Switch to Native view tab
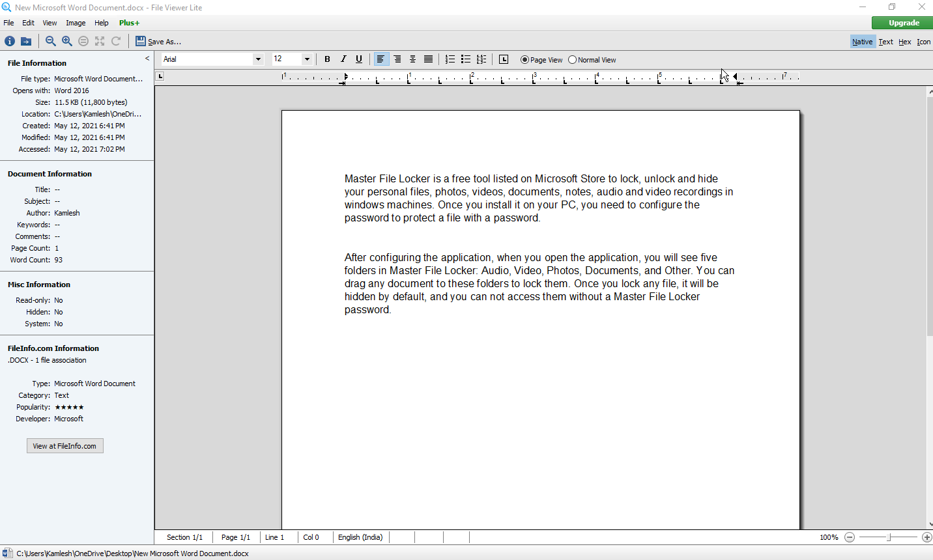The height and width of the screenshot is (560, 933). tap(862, 42)
